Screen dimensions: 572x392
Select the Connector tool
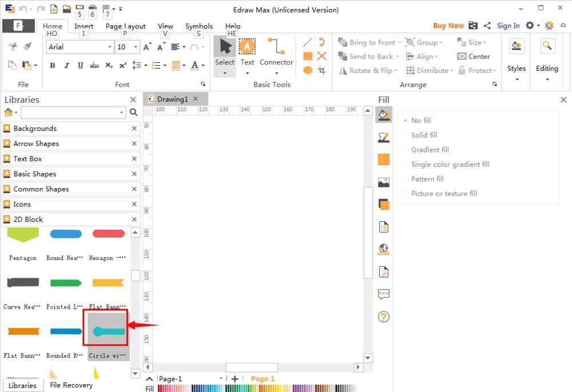click(276, 52)
